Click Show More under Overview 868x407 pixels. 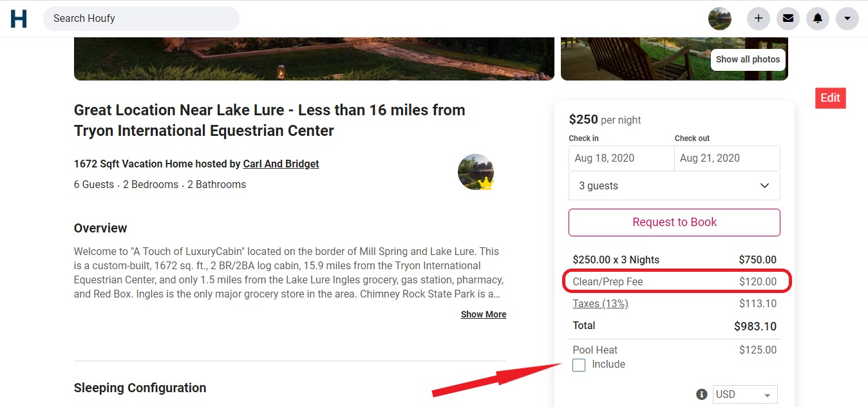click(x=484, y=314)
